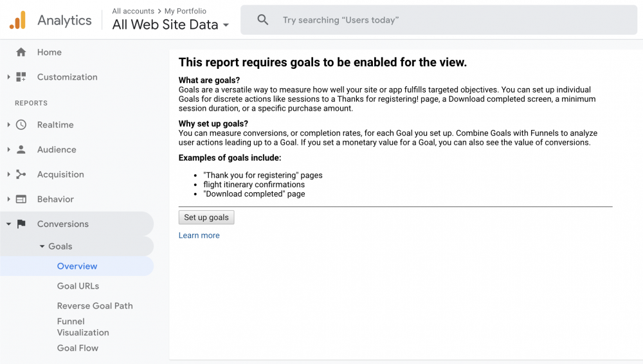Select Reverse Goal Path report
The image size is (643, 364).
tap(95, 306)
